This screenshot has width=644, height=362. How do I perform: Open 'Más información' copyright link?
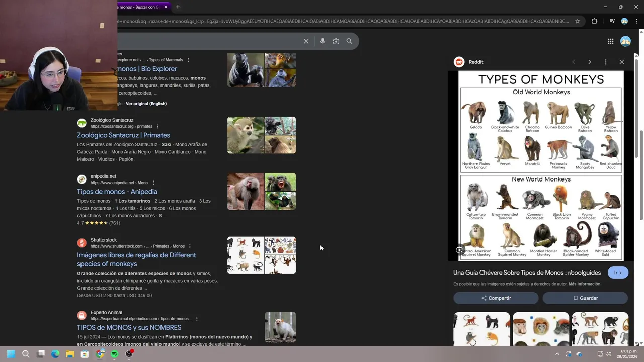coord(584,284)
